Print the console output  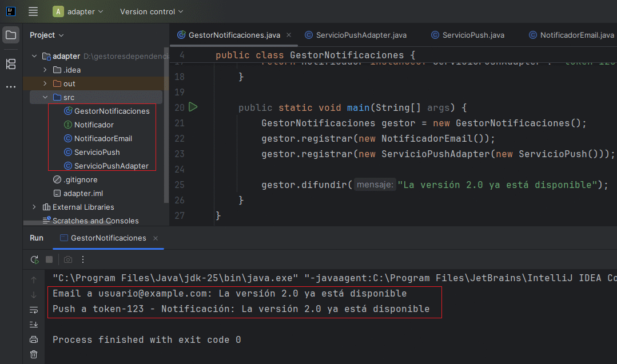tap(34, 339)
